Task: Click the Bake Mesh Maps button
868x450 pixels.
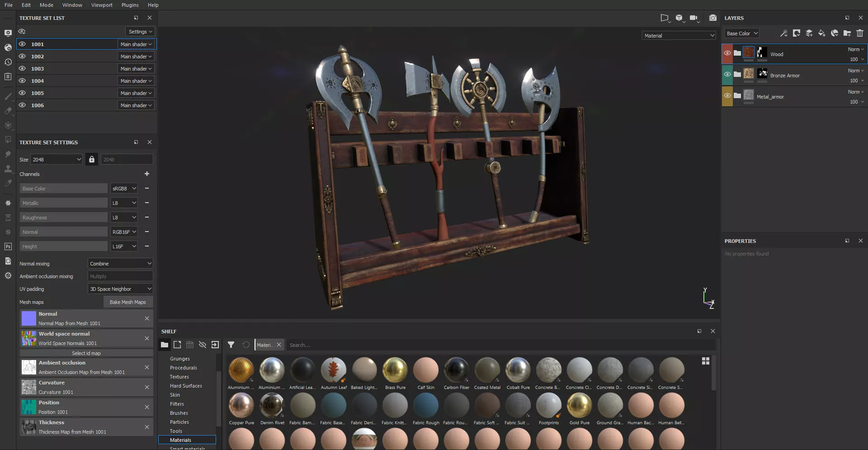Action: 128,302
